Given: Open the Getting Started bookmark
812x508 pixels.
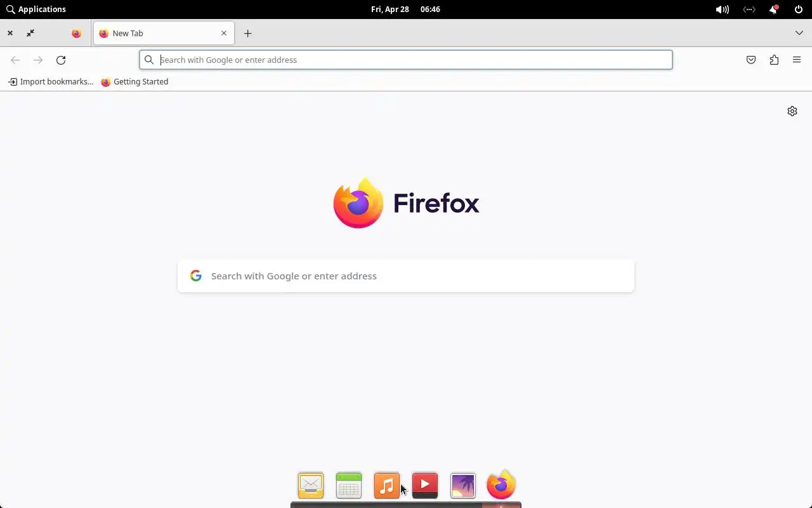Looking at the screenshot, I should tap(134, 81).
